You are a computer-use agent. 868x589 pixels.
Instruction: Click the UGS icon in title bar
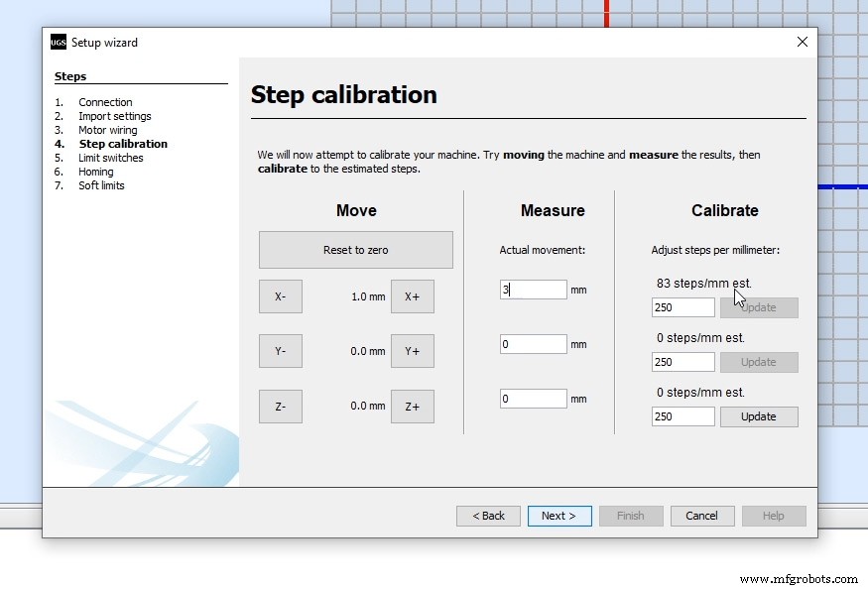[59, 43]
